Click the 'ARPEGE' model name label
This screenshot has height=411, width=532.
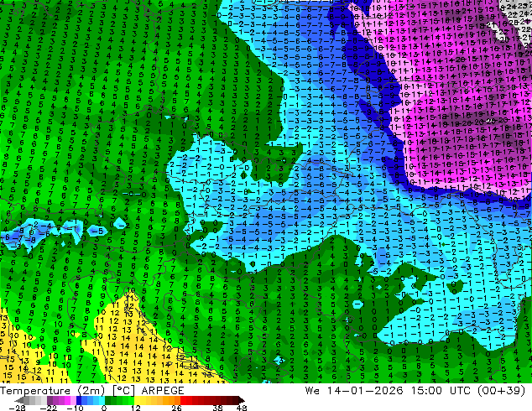(x=163, y=391)
